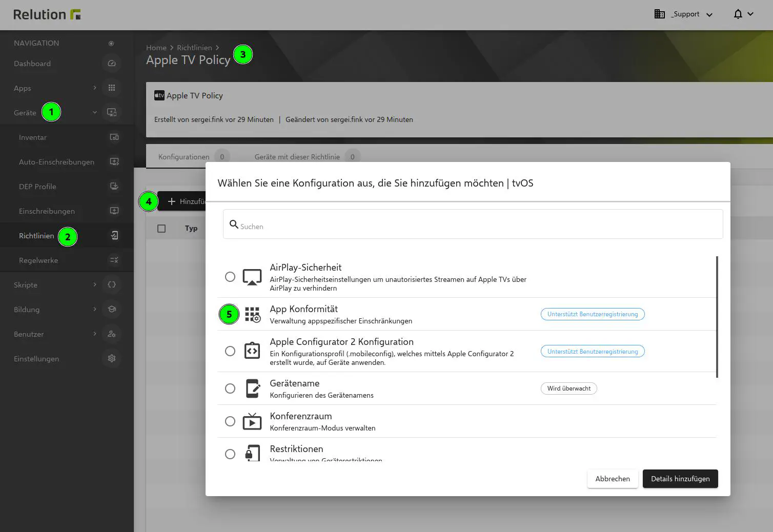The width and height of the screenshot is (773, 532).
Task: Click the Benutzer users icon
Action: click(x=111, y=334)
